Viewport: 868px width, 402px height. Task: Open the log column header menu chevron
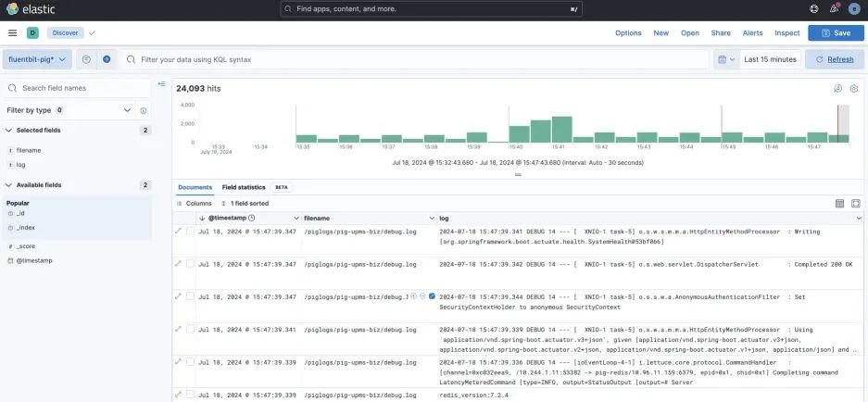(858, 219)
